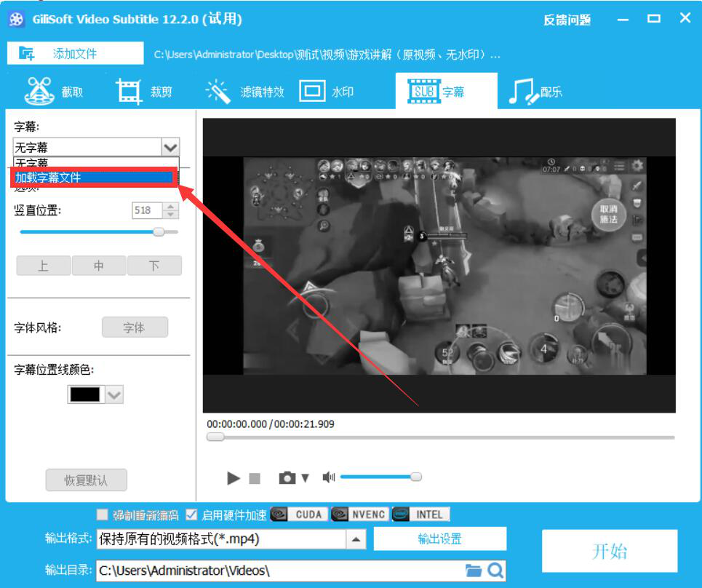Click the 00:00:00.000 / 00:00:21.909 time readout
702x588 pixels.
[x=271, y=424]
